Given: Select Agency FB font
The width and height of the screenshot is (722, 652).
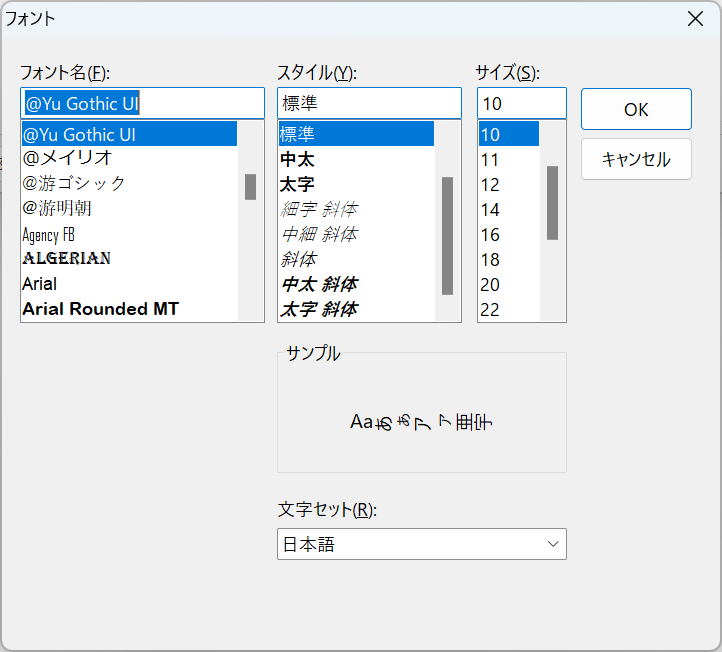Looking at the screenshot, I should click(x=129, y=234).
